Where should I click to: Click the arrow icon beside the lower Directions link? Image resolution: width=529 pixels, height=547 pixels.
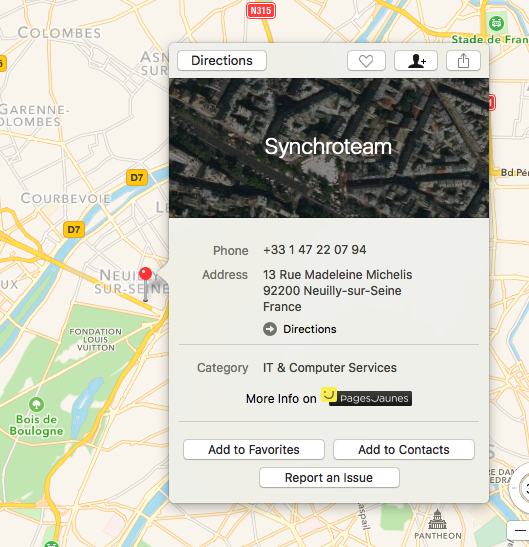pyautogui.click(x=270, y=329)
